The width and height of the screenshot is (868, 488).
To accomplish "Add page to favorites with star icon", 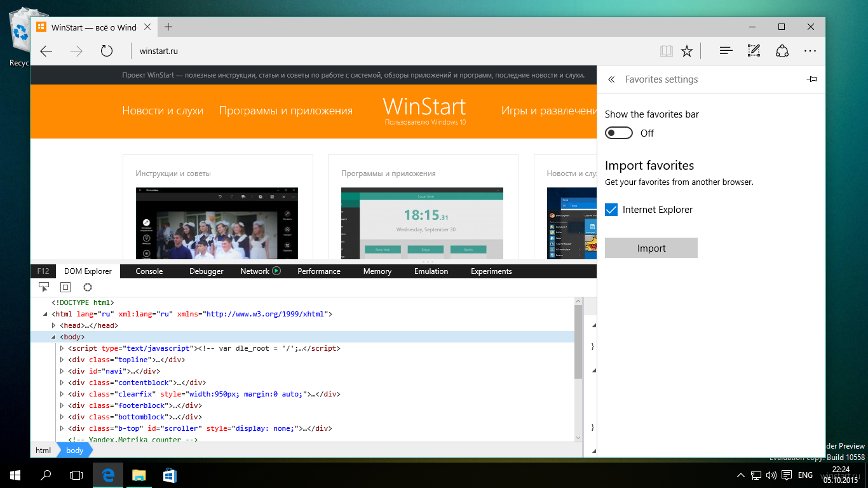I will click(687, 51).
